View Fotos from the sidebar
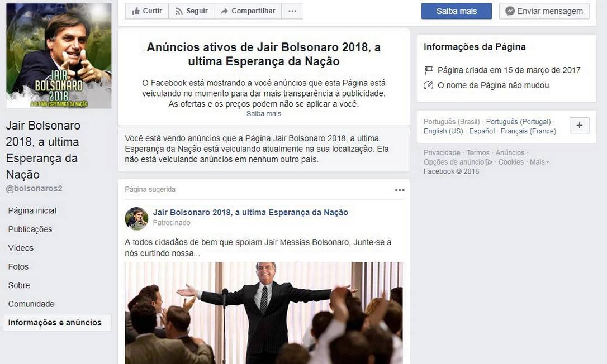Image resolution: width=607 pixels, height=364 pixels. tap(18, 266)
